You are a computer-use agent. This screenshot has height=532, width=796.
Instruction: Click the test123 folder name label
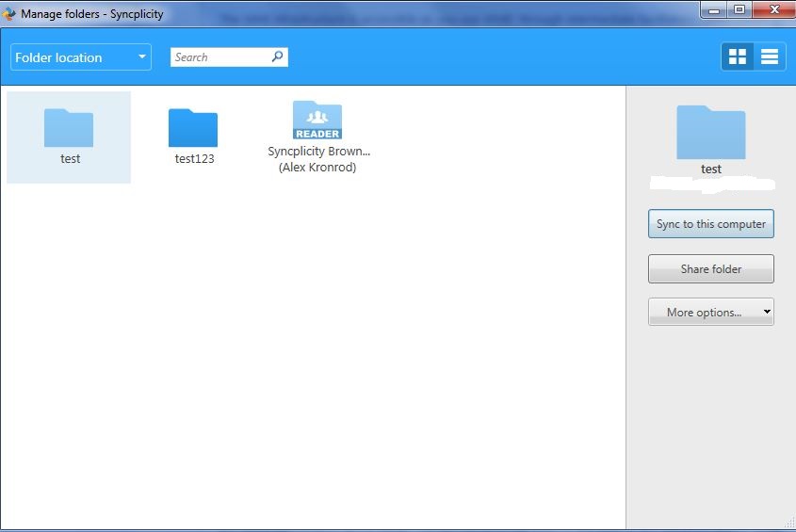(x=195, y=159)
